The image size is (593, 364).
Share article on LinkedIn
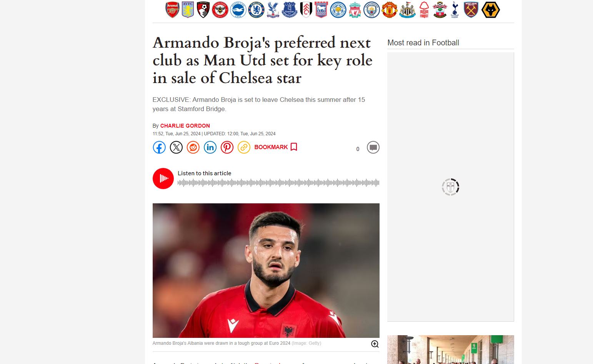point(210,147)
